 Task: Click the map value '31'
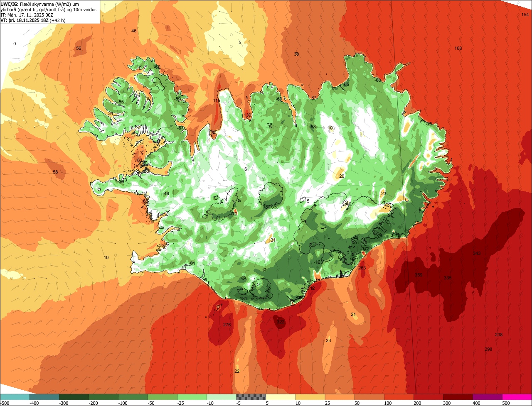click(x=273, y=240)
